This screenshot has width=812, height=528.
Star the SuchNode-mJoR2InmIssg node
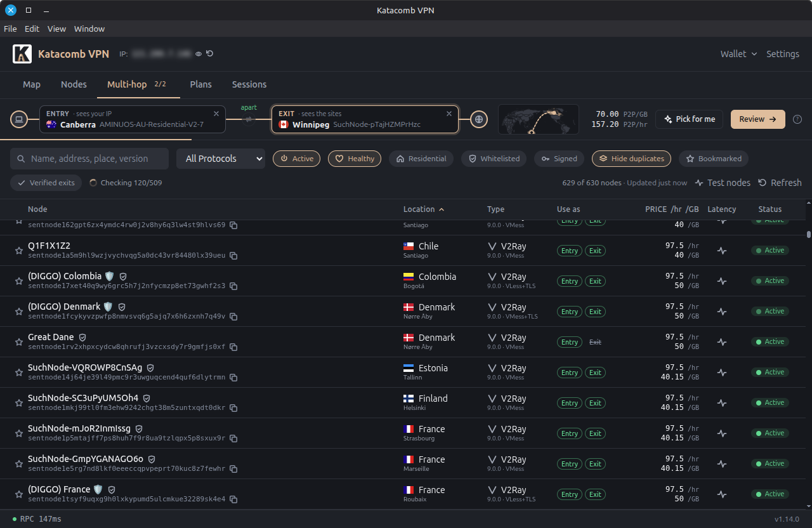19,433
